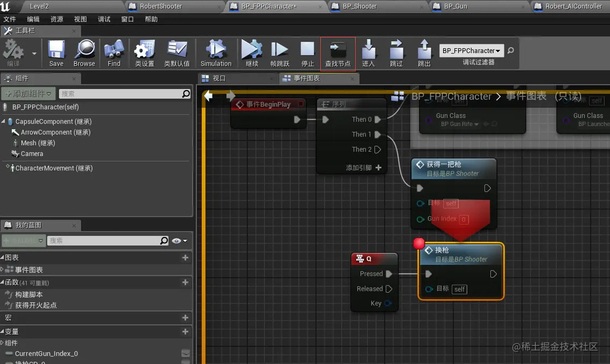Switch to Robert_AIController tab
This screenshot has height=364, width=610.
(570, 6)
